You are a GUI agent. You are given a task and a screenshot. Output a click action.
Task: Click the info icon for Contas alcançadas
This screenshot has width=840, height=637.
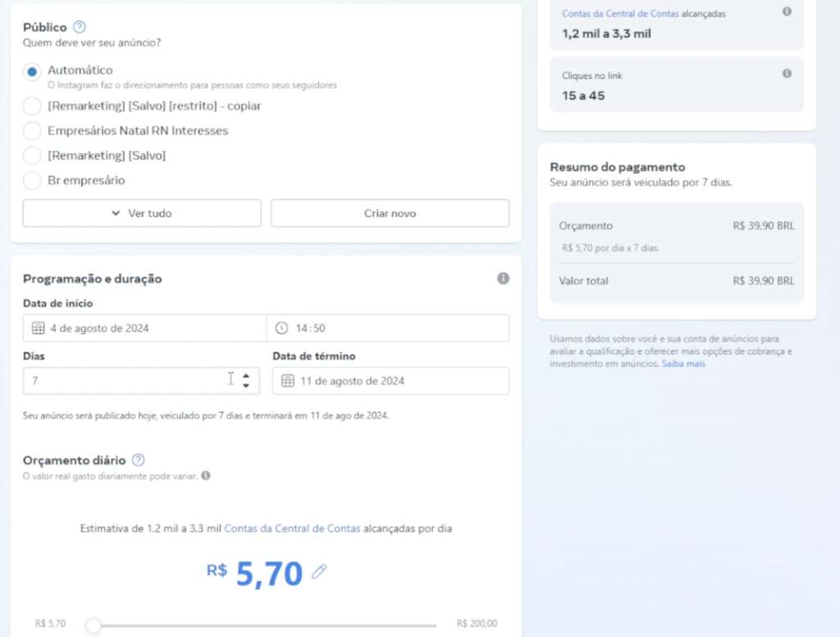[787, 11]
